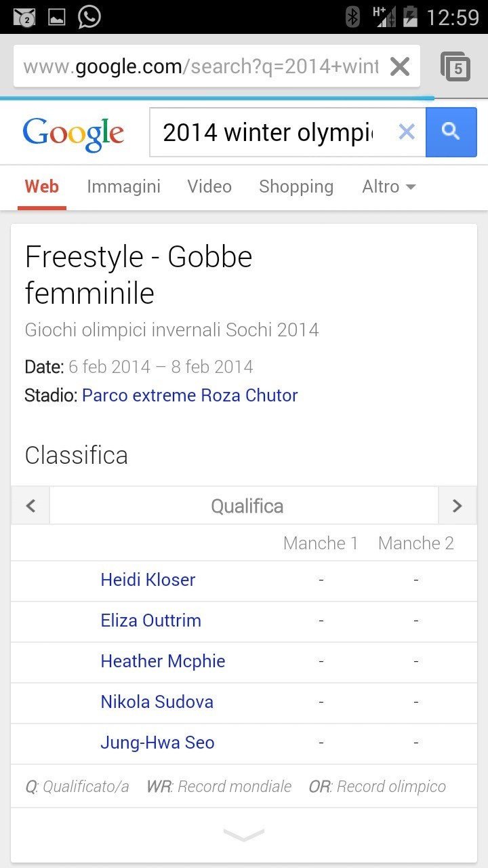This screenshot has width=488, height=868.
Task: Open the Parco extreme Roza Chutor link
Action: [190, 395]
